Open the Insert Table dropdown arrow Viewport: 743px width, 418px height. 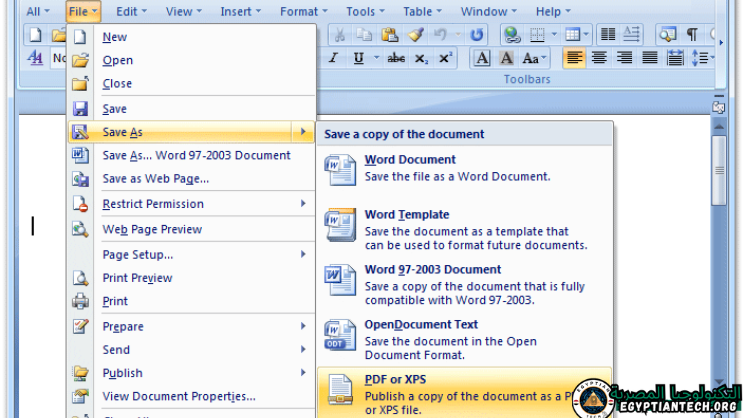pos(586,34)
